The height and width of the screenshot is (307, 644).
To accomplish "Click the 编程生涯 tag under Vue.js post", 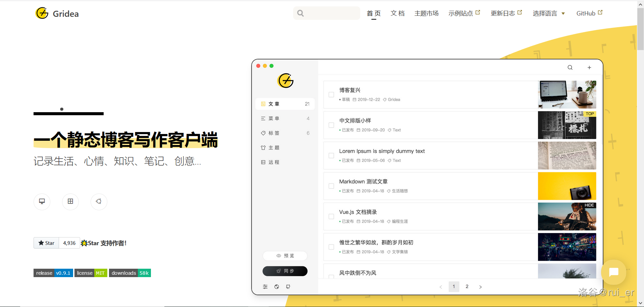I will click(397, 222).
